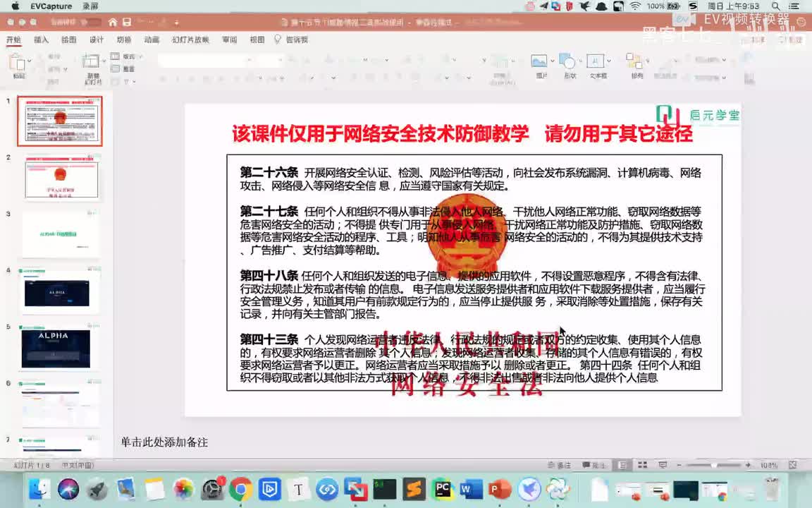Switch to the 插入 ribbon tab
The image size is (812, 508).
(x=41, y=40)
